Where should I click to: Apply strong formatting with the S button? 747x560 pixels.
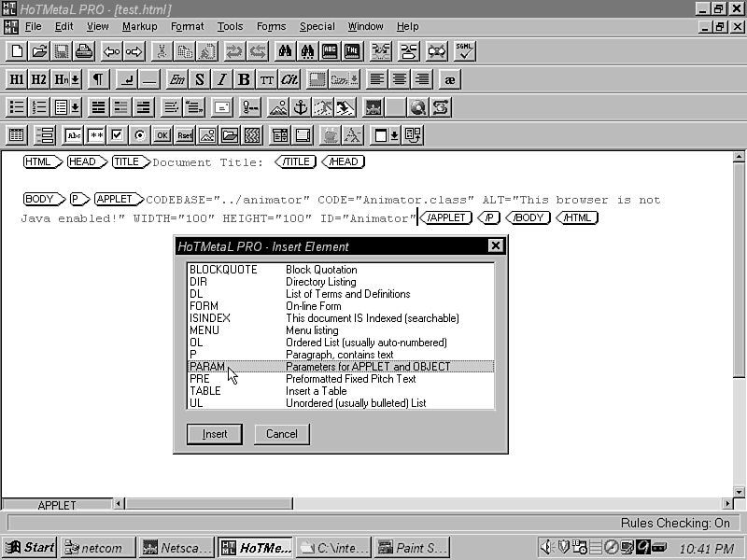point(200,79)
